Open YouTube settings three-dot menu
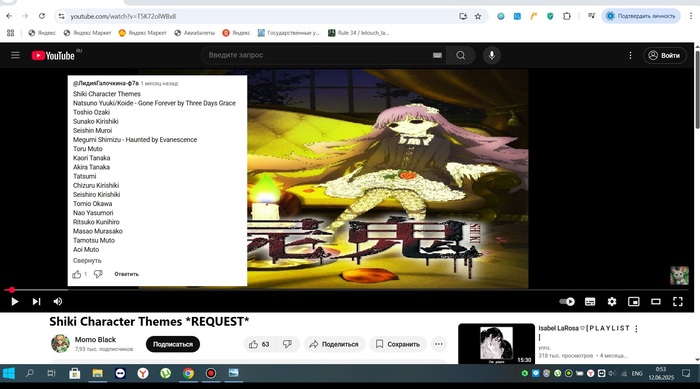 tap(630, 55)
